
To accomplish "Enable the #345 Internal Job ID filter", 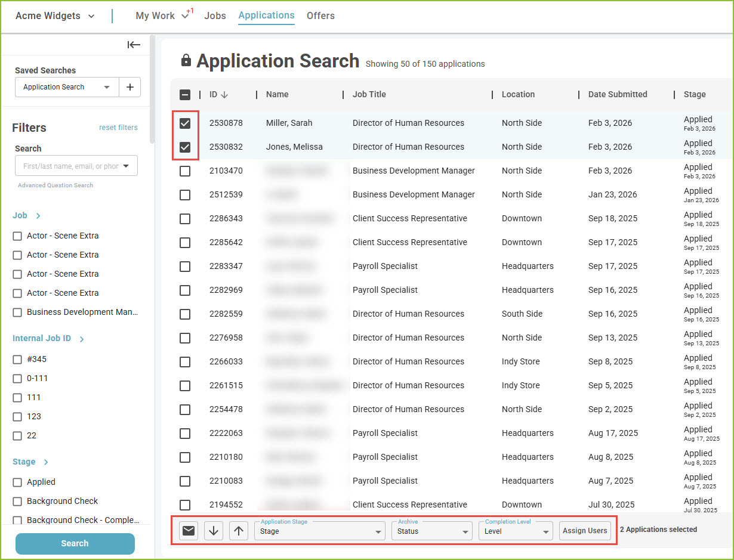I will coord(17,360).
